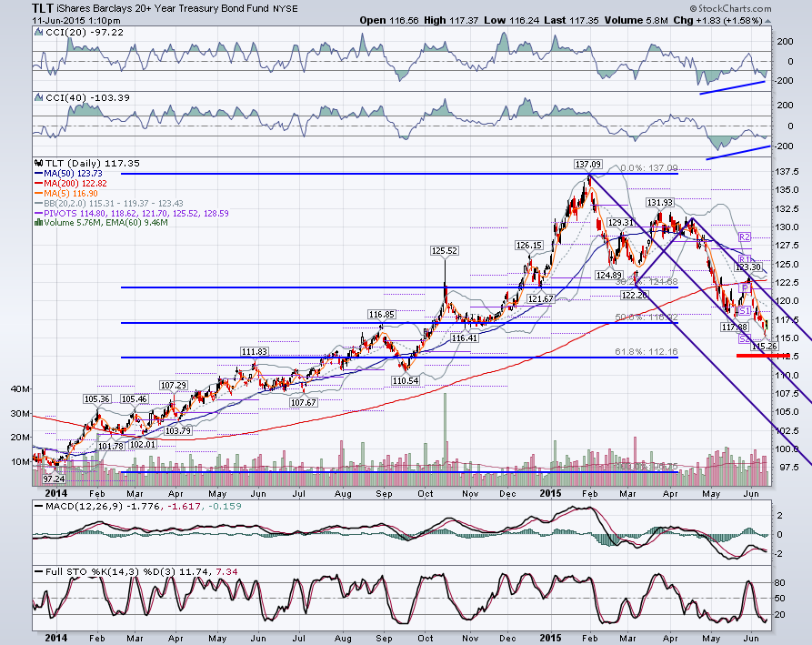Click the 116.85 price label

[382, 315]
